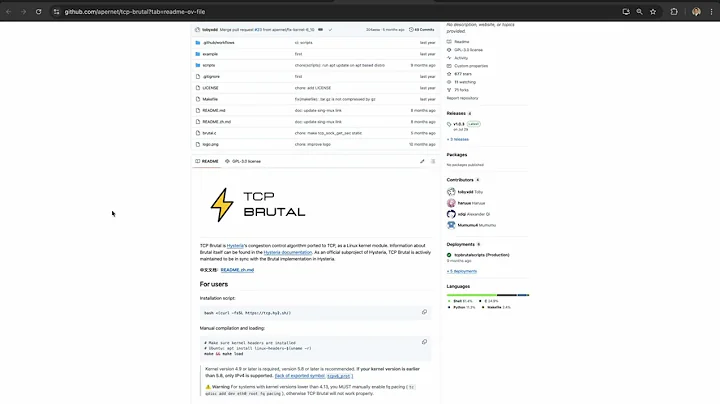Click commit message 'chore: improve logo'
Screen dimensions: 720x404
pyautogui.click(x=313, y=144)
